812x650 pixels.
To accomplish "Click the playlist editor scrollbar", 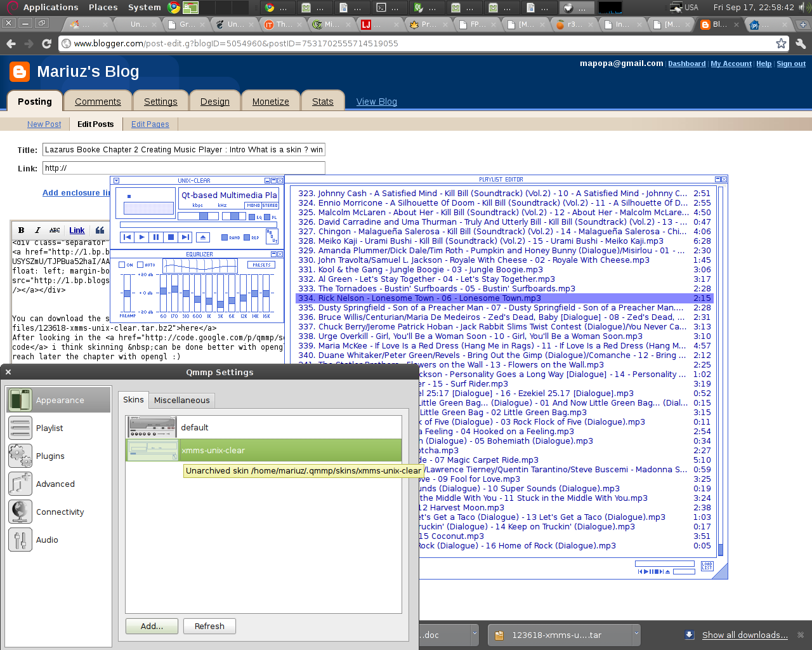I will pos(721,371).
